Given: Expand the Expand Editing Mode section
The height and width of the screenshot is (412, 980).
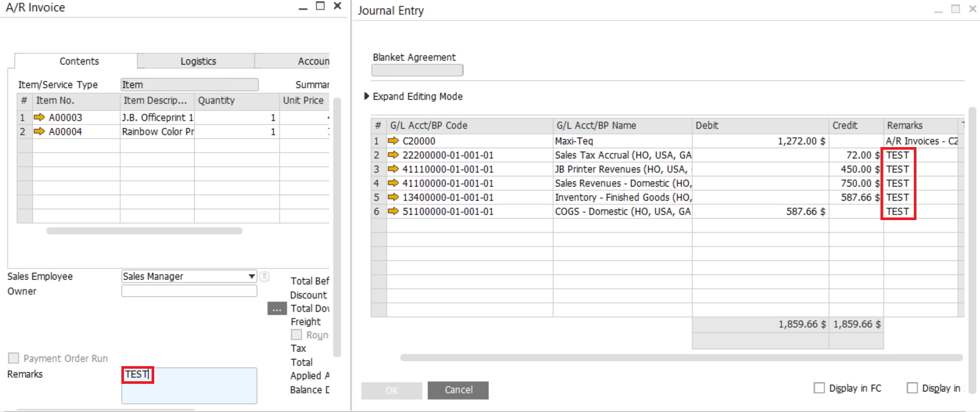Looking at the screenshot, I should [367, 96].
